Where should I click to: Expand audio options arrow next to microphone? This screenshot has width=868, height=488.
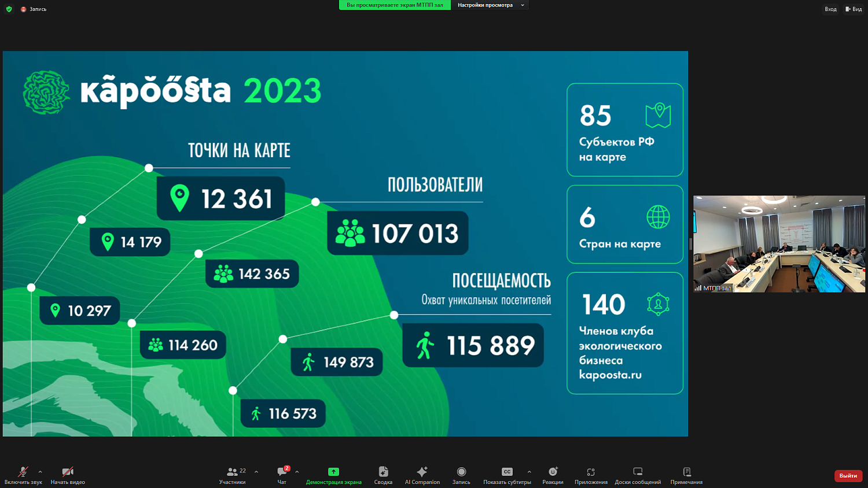coord(40,472)
